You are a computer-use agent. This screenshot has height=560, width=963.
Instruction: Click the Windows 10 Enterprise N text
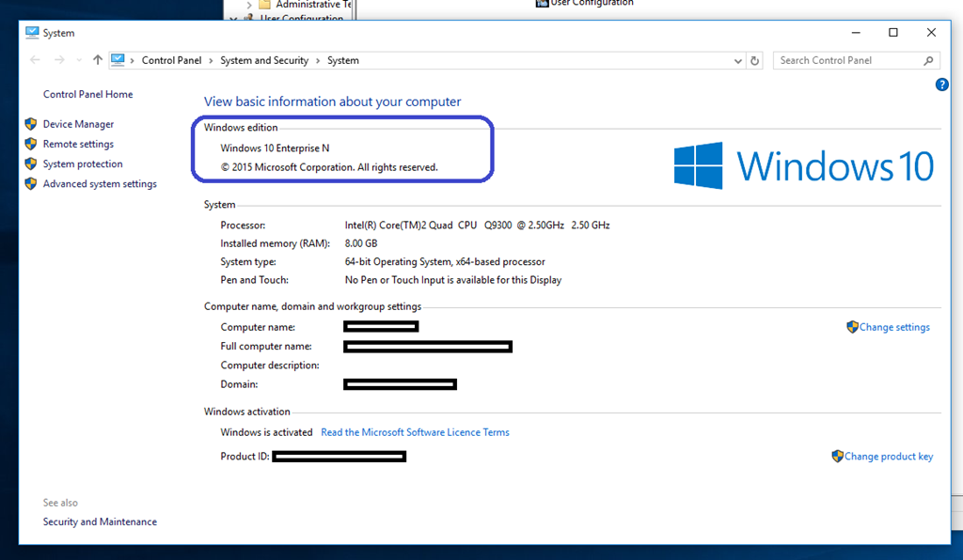[x=275, y=148]
